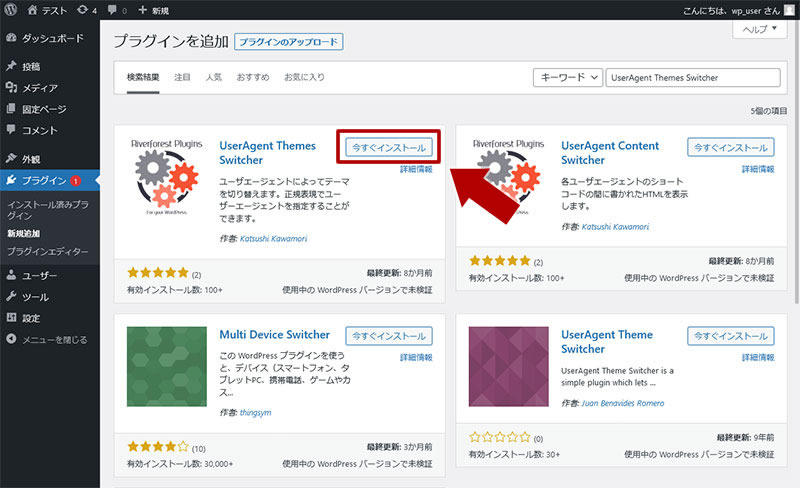Open UserAgent Theme Switcher title link
The width and height of the screenshot is (800, 488).
click(x=607, y=341)
